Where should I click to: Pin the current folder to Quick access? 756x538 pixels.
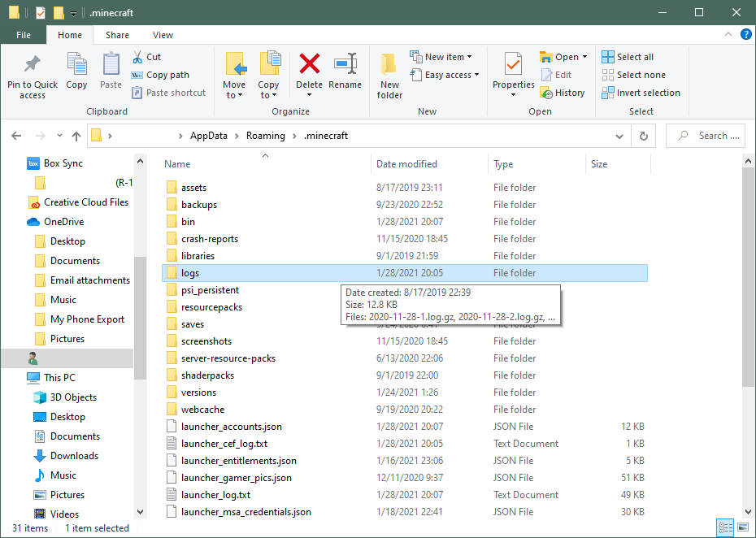point(32,77)
